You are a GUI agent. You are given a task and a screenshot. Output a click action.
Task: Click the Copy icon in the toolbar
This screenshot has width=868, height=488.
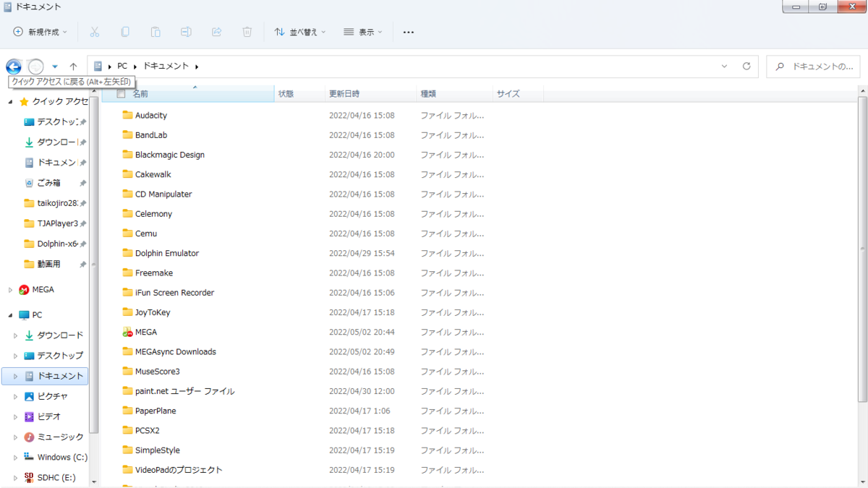(125, 32)
